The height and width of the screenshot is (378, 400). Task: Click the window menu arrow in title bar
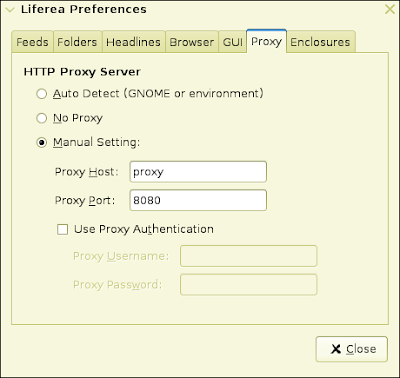pos(10,10)
